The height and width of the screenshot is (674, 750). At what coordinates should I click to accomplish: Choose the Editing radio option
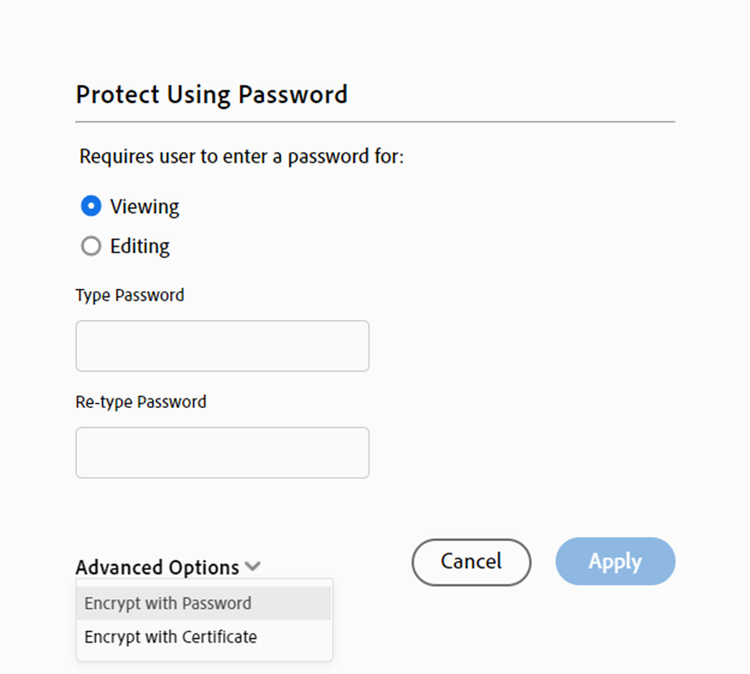click(91, 246)
